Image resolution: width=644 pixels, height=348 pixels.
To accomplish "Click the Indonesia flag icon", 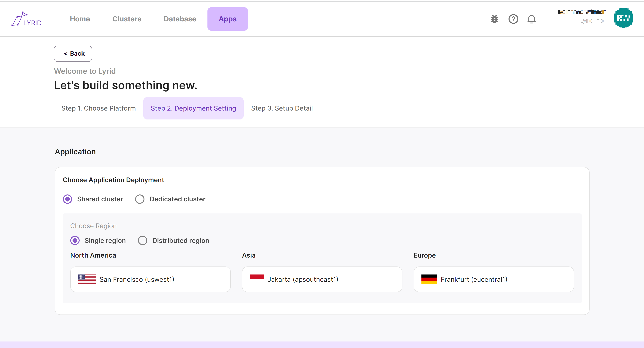I will click(257, 277).
